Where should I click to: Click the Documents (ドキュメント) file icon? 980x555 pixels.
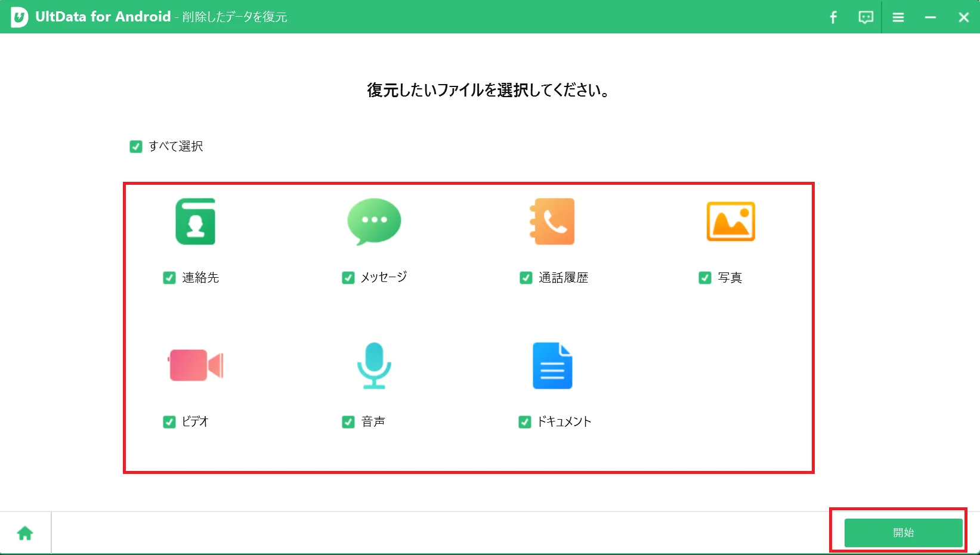coord(552,365)
